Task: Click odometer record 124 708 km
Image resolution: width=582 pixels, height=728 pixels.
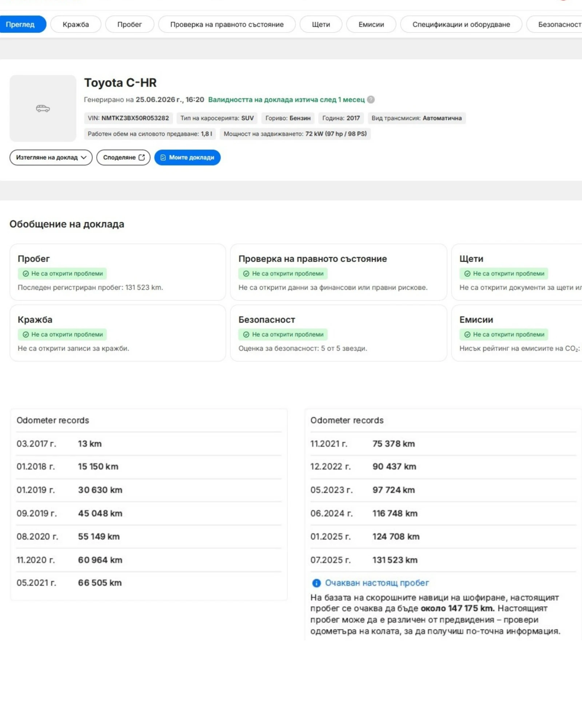Action: [x=443, y=537]
